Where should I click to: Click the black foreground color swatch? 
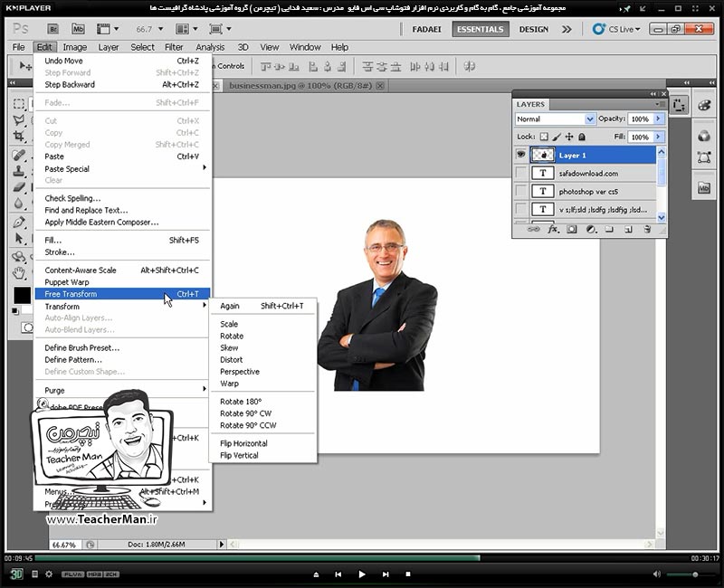[22, 296]
